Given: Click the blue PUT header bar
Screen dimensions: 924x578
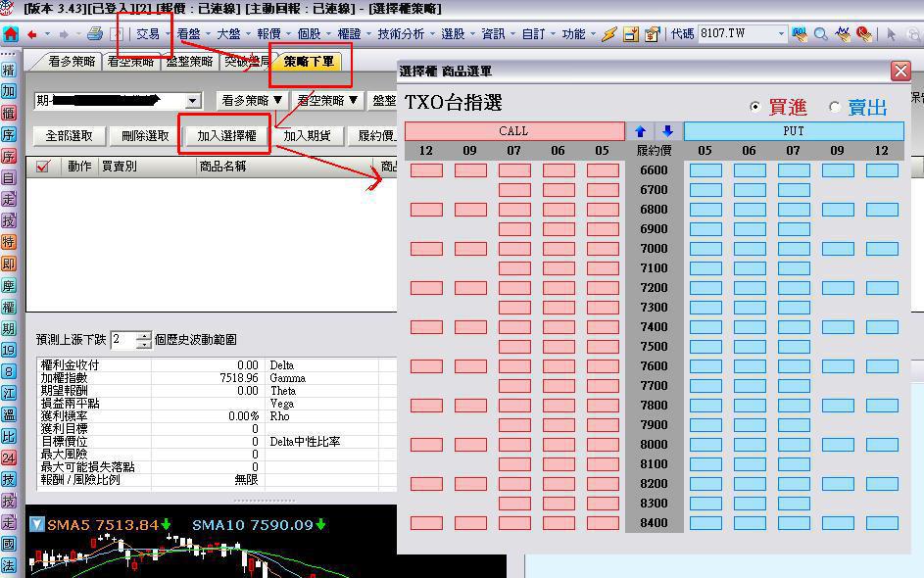Looking at the screenshot, I should [793, 131].
